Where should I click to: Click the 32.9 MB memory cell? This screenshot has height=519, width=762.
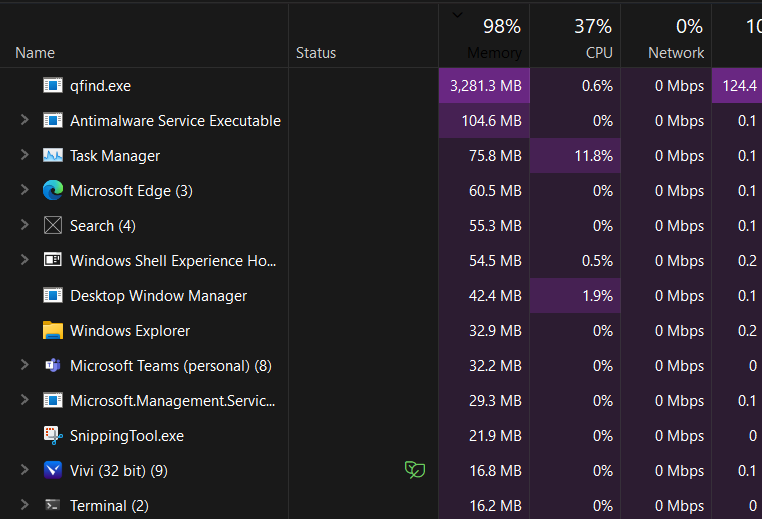[484, 330]
